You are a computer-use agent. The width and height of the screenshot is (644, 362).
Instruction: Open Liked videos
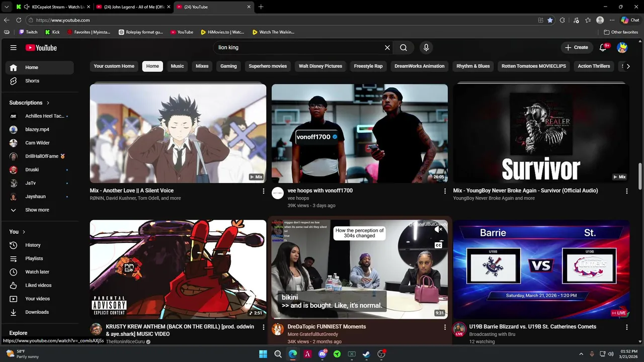click(x=40, y=285)
